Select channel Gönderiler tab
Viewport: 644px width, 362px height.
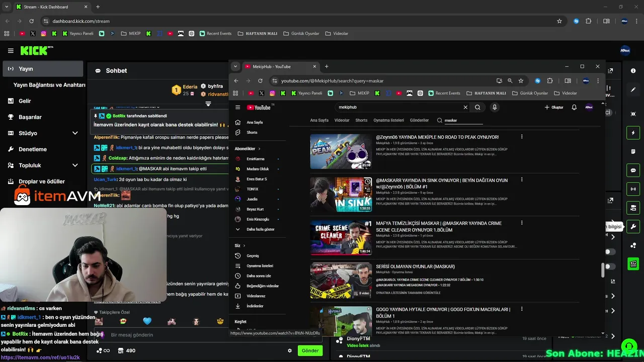click(x=419, y=120)
